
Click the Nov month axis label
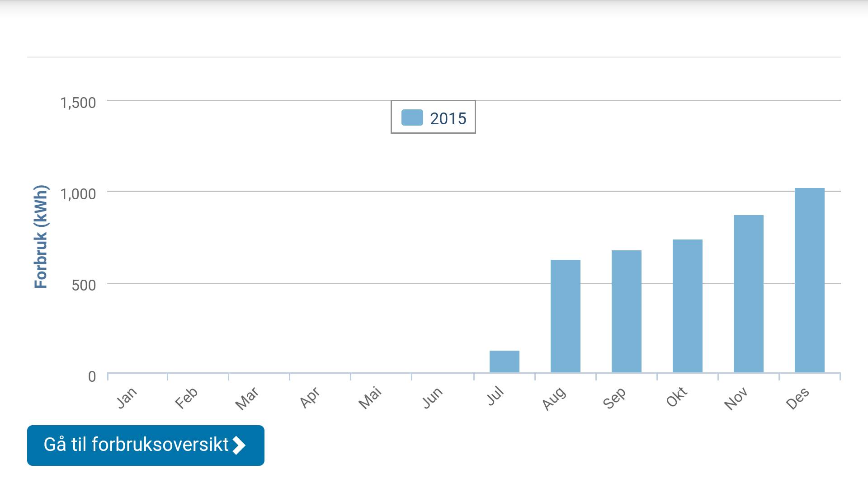736,399
